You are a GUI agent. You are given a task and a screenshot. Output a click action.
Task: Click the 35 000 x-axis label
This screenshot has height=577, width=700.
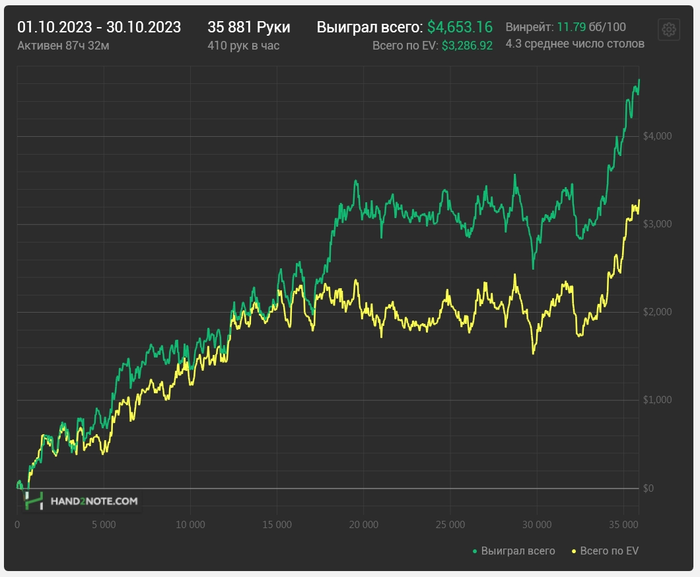pos(624,525)
